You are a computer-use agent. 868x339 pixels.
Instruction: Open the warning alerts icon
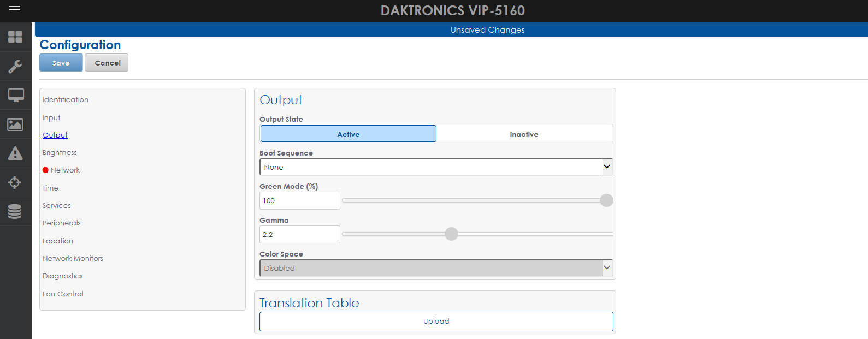[x=15, y=153]
